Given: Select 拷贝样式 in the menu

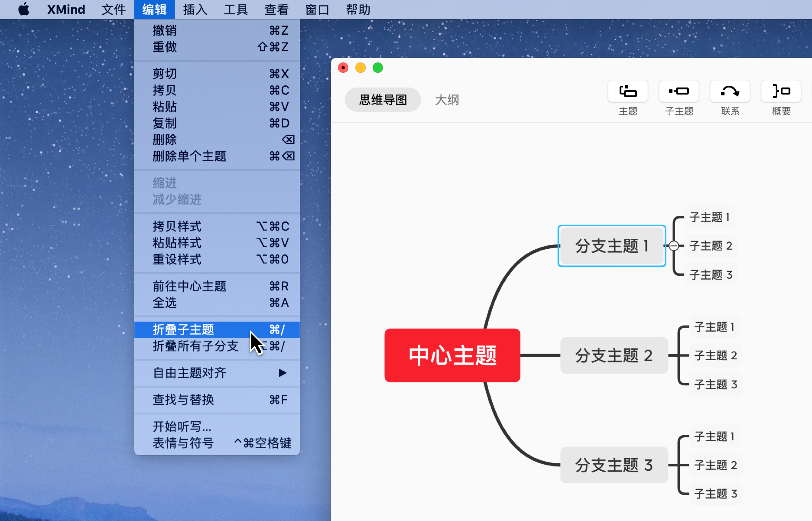Looking at the screenshot, I should pyautogui.click(x=217, y=226).
